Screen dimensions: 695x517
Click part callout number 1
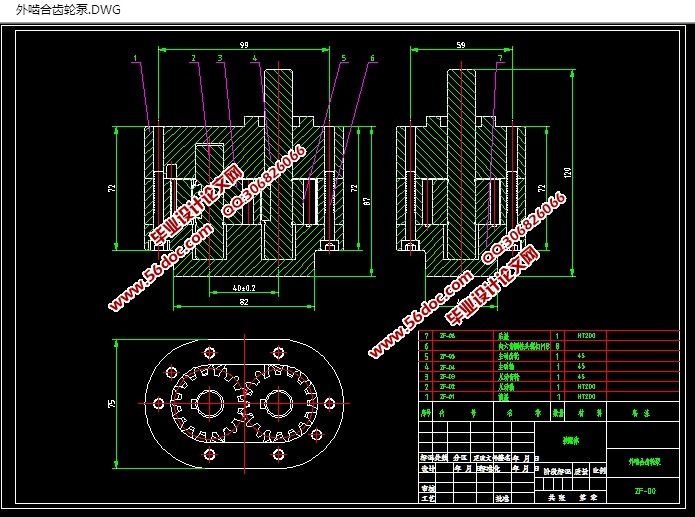click(x=134, y=59)
